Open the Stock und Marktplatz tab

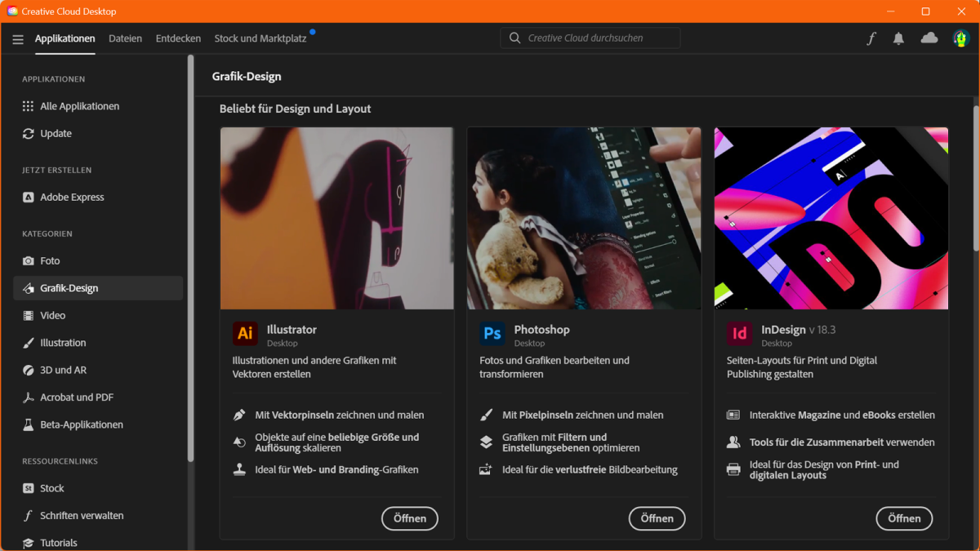point(261,38)
